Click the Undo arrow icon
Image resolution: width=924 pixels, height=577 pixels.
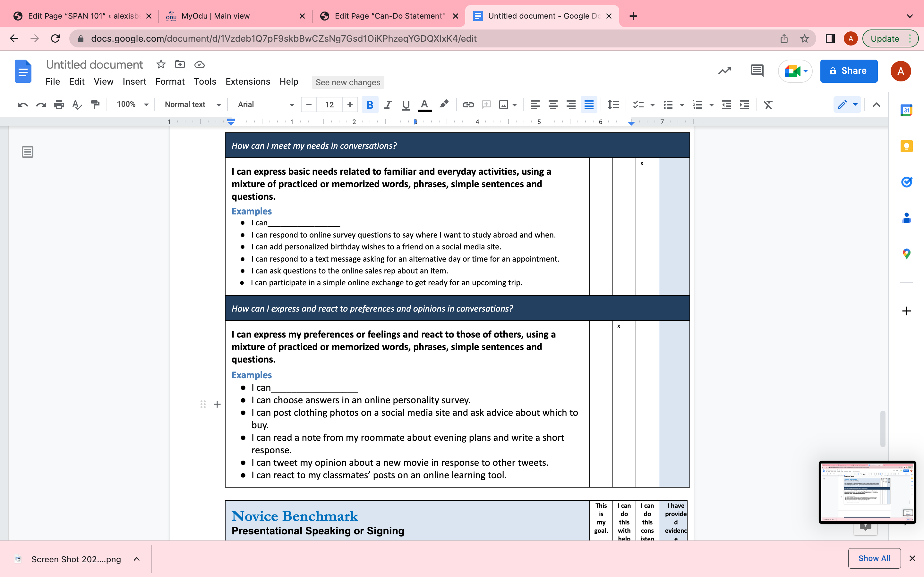pos(23,105)
